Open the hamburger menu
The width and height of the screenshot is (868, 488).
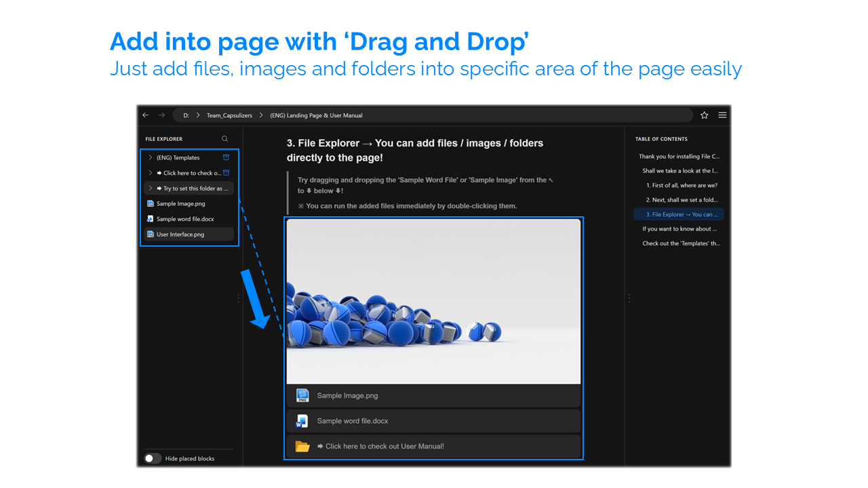click(x=723, y=115)
